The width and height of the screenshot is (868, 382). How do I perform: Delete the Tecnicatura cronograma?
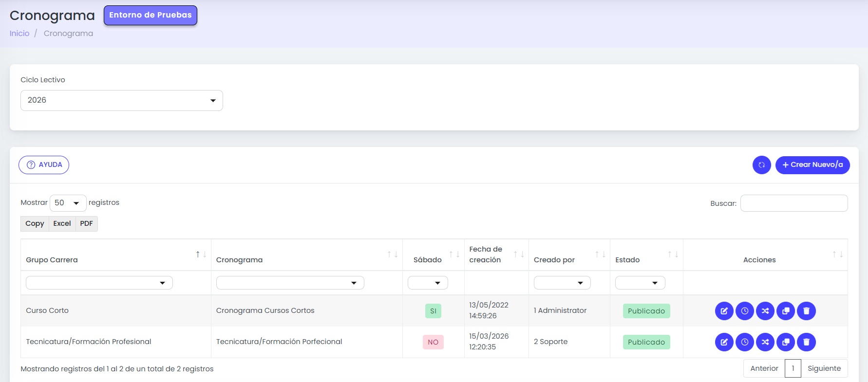click(806, 342)
